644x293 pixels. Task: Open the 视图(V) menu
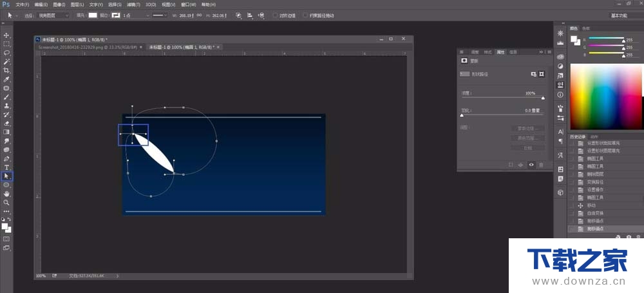[168, 5]
